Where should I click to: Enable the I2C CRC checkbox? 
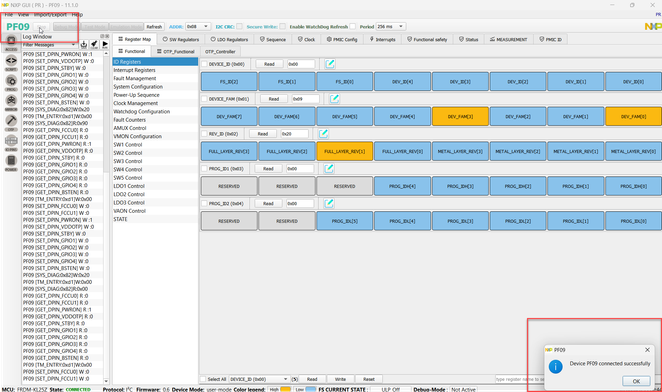(x=239, y=26)
